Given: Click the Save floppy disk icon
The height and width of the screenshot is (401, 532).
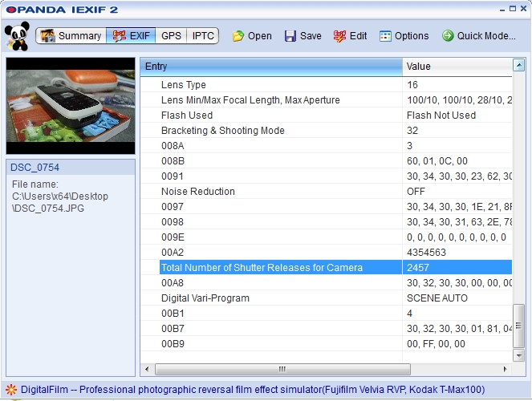Looking at the screenshot, I should pos(290,36).
